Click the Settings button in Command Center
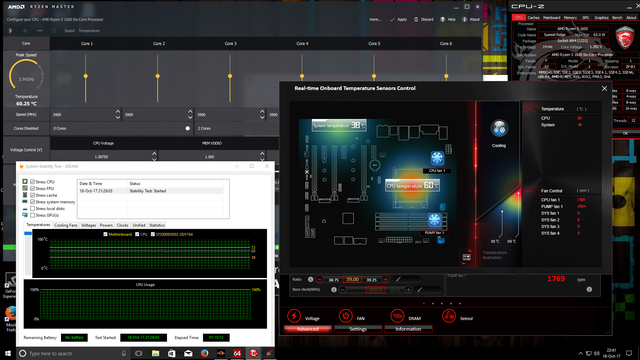The width and height of the screenshot is (640, 360). point(358,329)
